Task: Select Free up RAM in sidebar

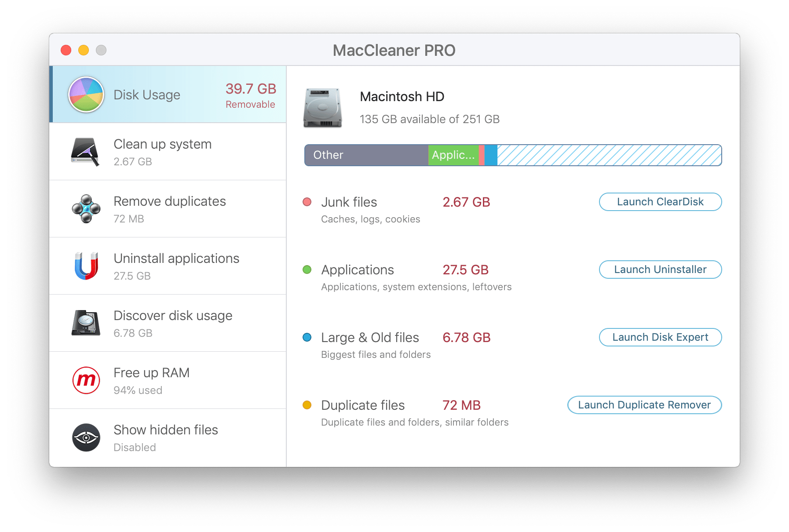Action: [x=168, y=380]
